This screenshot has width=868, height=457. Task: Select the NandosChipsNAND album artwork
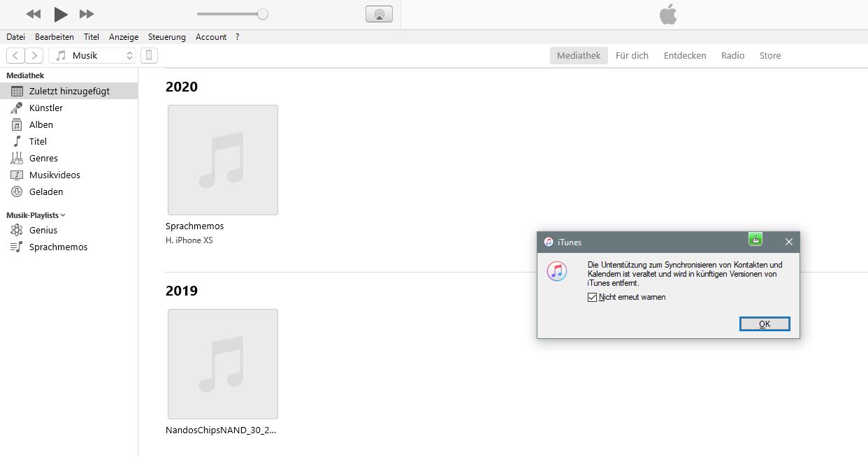pyautogui.click(x=223, y=364)
